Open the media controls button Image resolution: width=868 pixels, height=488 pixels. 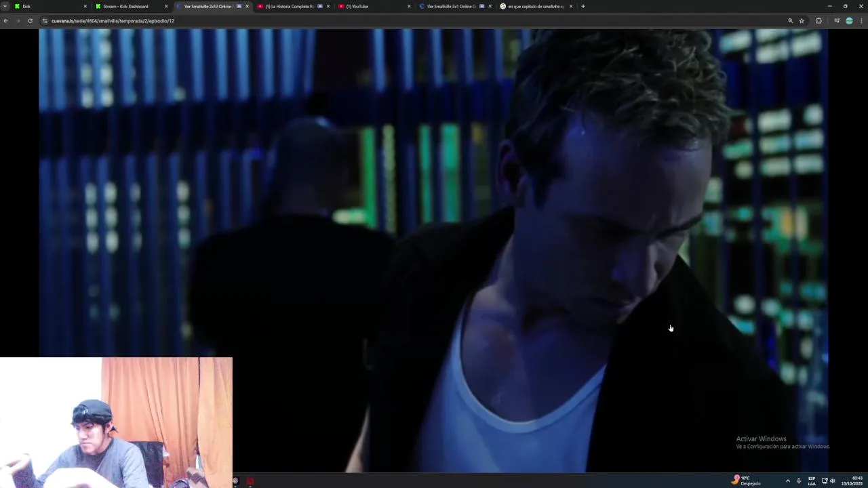837,21
